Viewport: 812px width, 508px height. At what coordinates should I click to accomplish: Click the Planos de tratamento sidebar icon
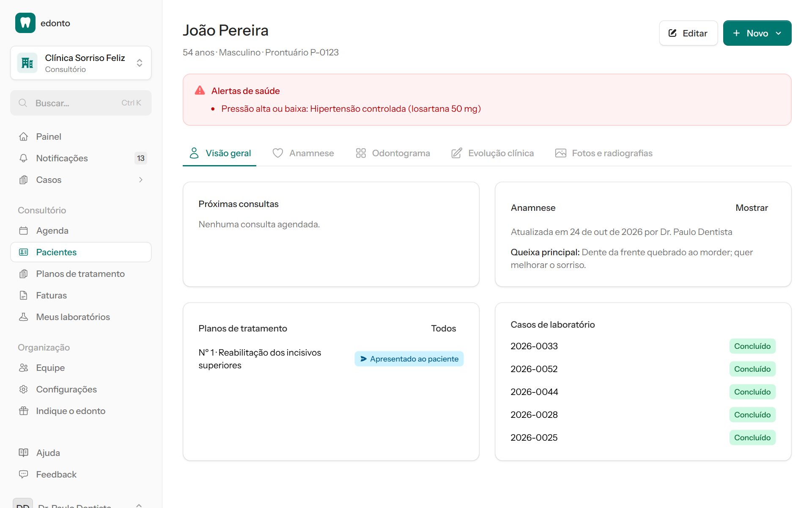[24, 274]
